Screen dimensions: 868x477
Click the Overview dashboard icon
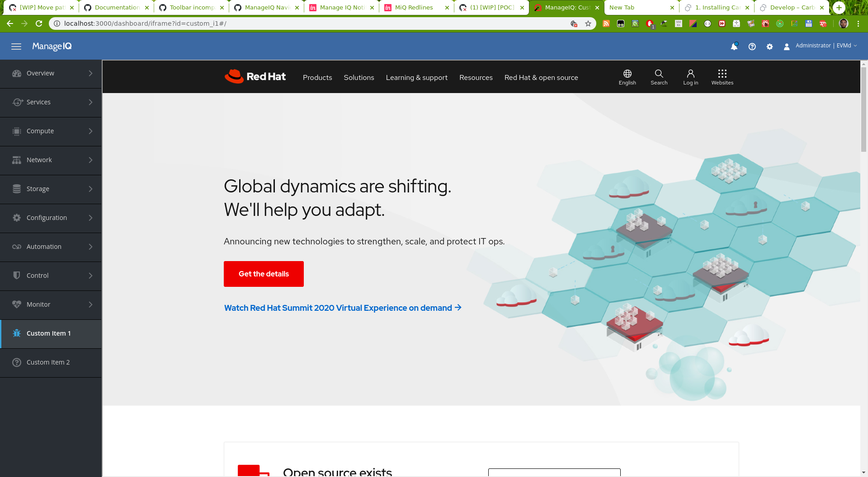[17, 73]
